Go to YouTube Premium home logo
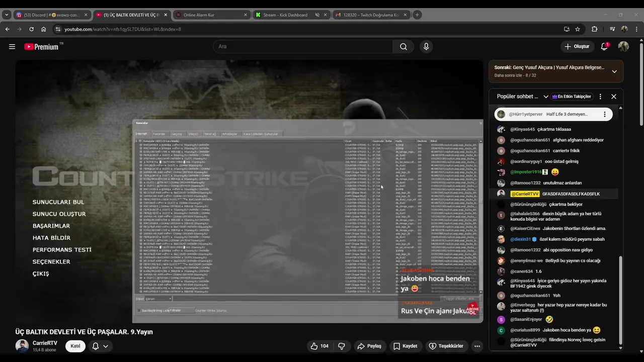This screenshot has width=644, height=362. pos(41,47)
